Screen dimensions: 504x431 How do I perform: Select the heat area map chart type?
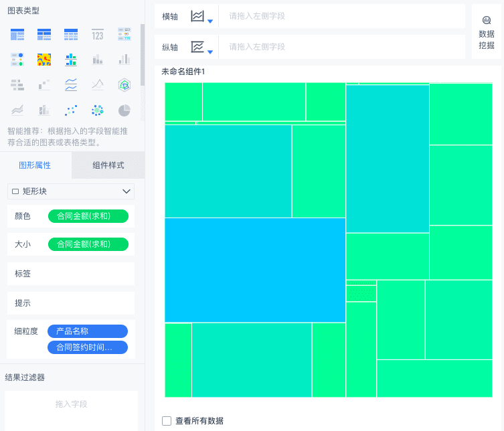[44, 60]
